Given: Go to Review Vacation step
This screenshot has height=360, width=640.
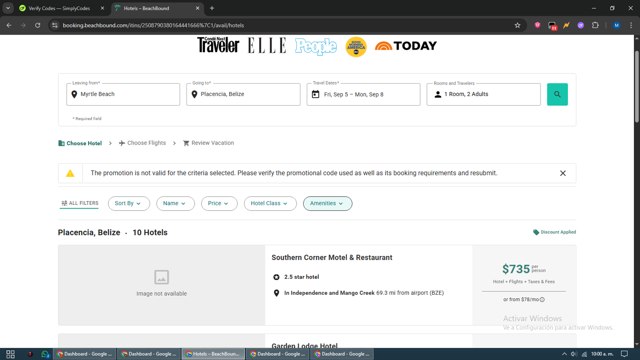Looking at the screenshot, I should (x=208, y=143).
